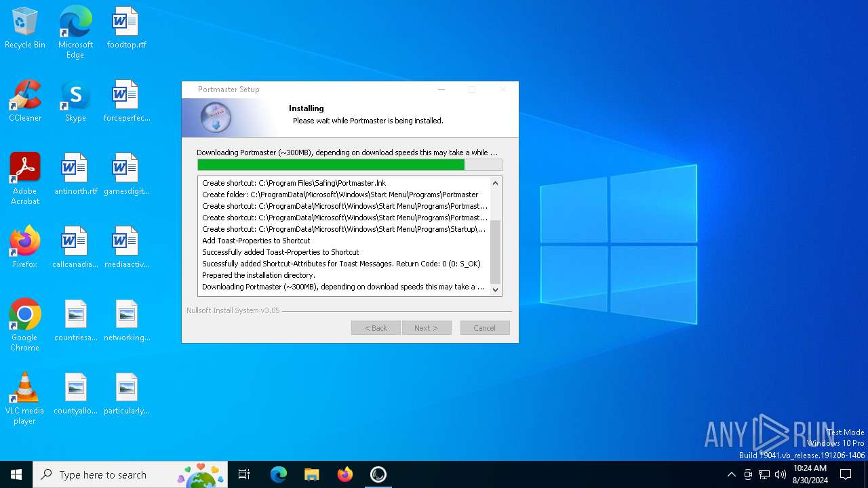The height and width of the screenshot is (488, 868).
Task: Click the green download progress bar
Action: 350,165
